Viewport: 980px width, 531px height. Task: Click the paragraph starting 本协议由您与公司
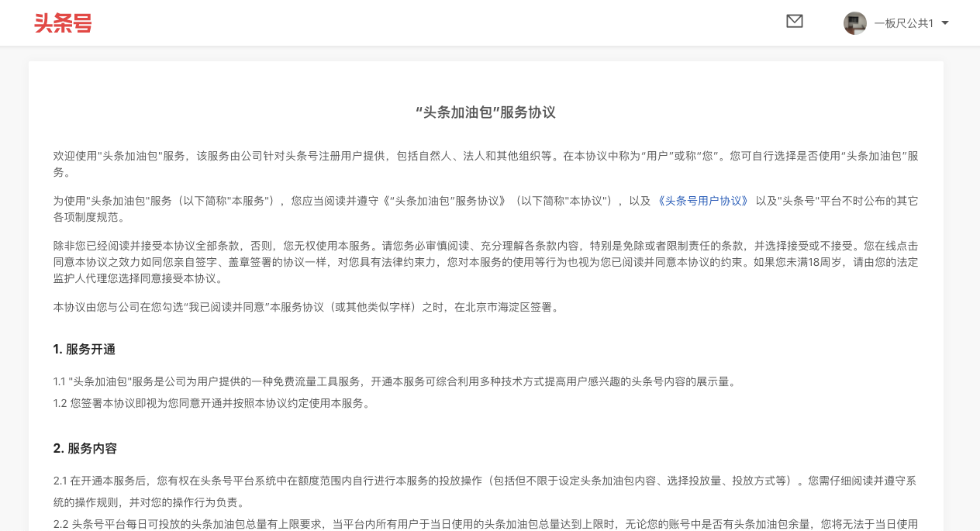[307, 307]
